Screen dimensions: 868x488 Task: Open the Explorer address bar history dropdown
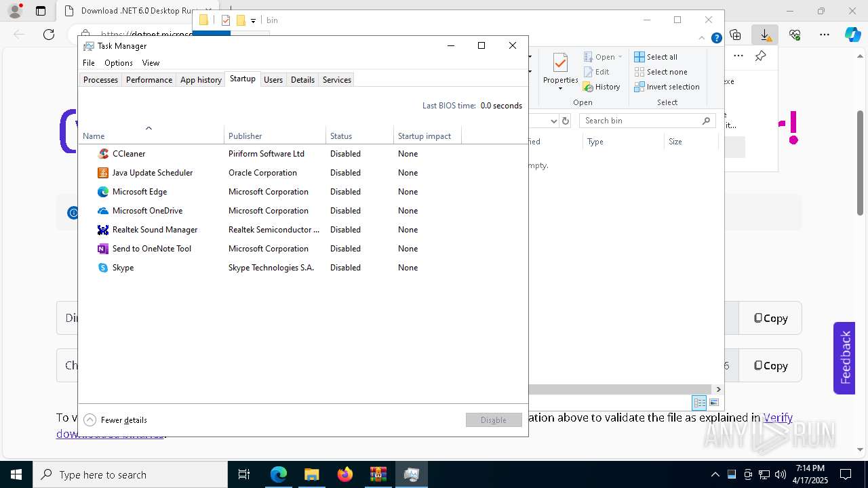click(x=554, y=121)
